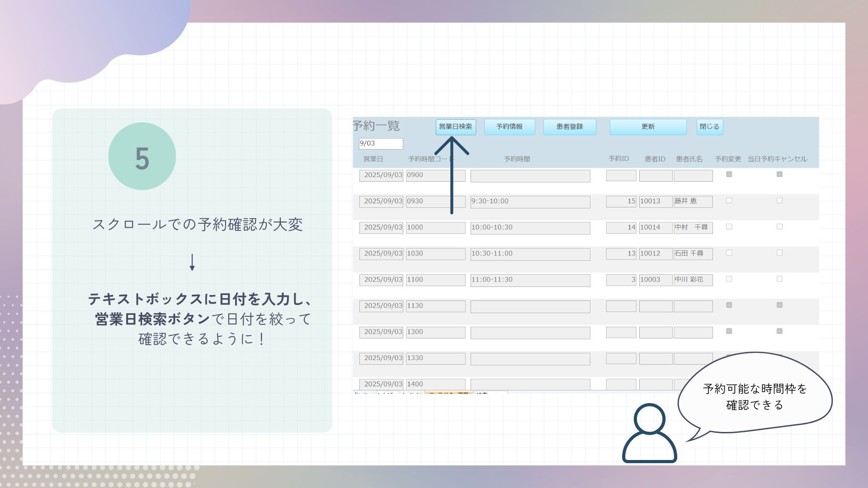Toggle 当日予約キャンセル checkbox for 中村 千尋
This screenshot has width=868, height=488.
pyautogui.click(x=779, y=227)
